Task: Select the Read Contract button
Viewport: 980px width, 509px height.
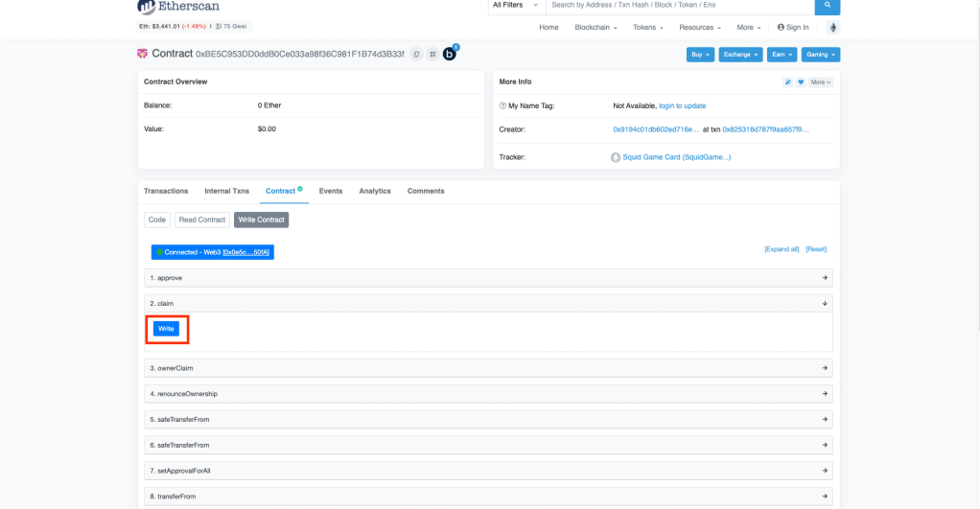Action: (202, 220)
